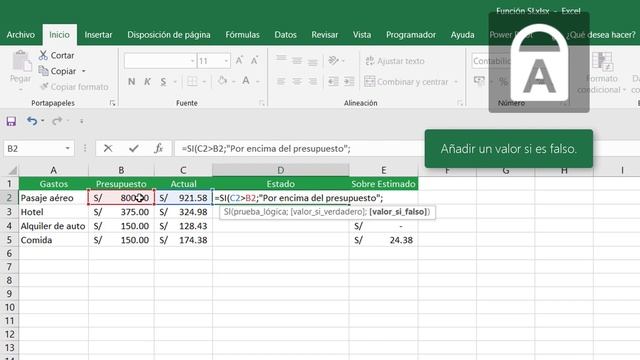The height and width of the screenshot is (360, 640).
Task: Click the decrease indent icon
Action: [x=333, y=81]
